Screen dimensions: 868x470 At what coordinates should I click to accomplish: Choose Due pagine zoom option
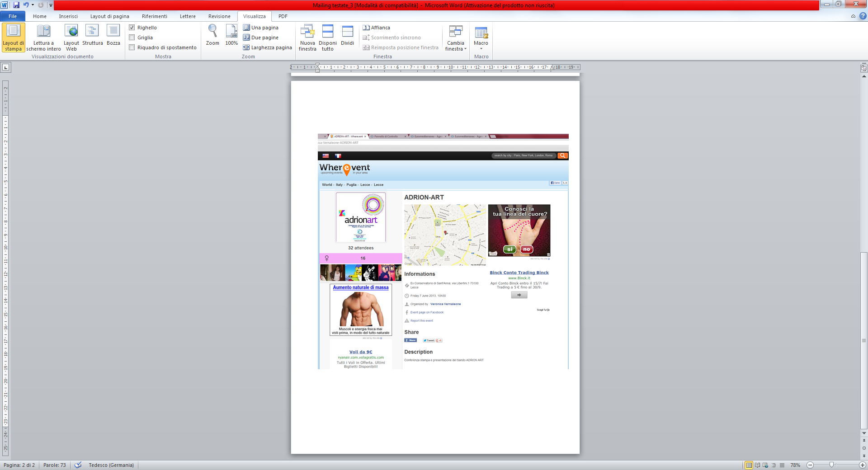pyautogui.click(x=261, y=38)
